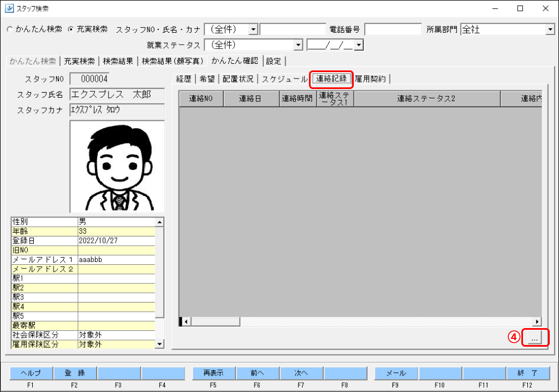Switch to the 充実検索 tab

click(79, 61)
